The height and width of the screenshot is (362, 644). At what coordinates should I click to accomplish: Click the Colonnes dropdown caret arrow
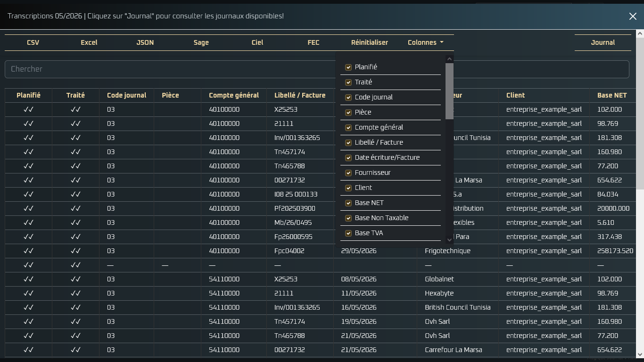tap(442, 42)
